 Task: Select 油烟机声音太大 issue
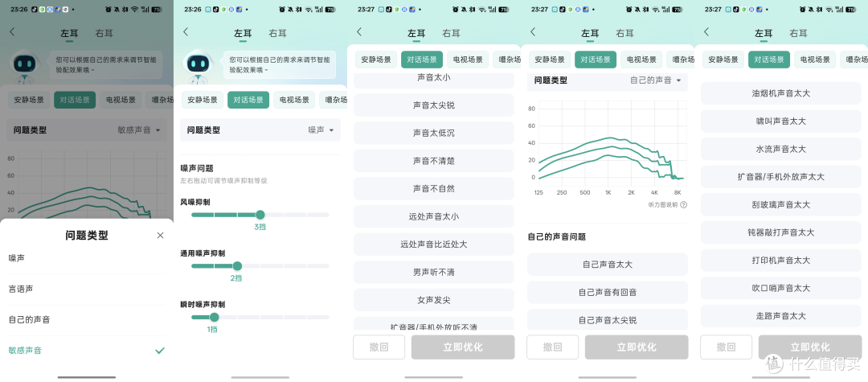pos(781,93)
